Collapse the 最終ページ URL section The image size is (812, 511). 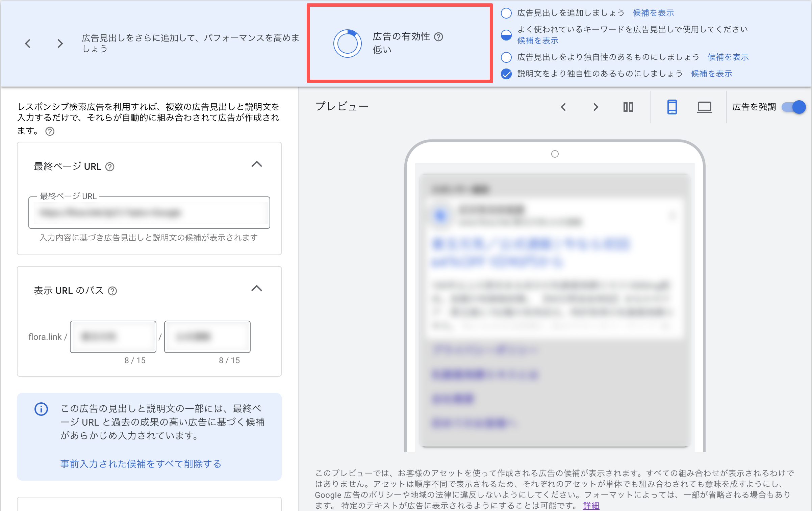tap(257, 164)
